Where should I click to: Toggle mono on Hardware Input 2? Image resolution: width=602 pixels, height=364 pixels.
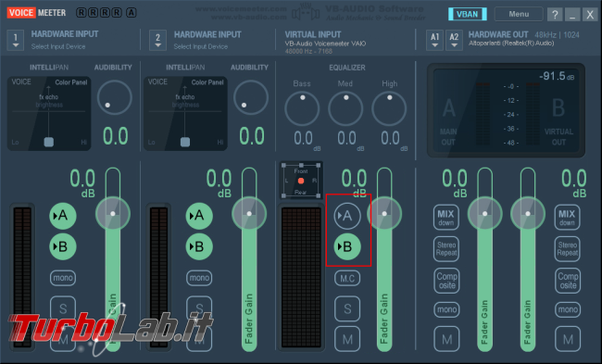(x=199, y=278)
